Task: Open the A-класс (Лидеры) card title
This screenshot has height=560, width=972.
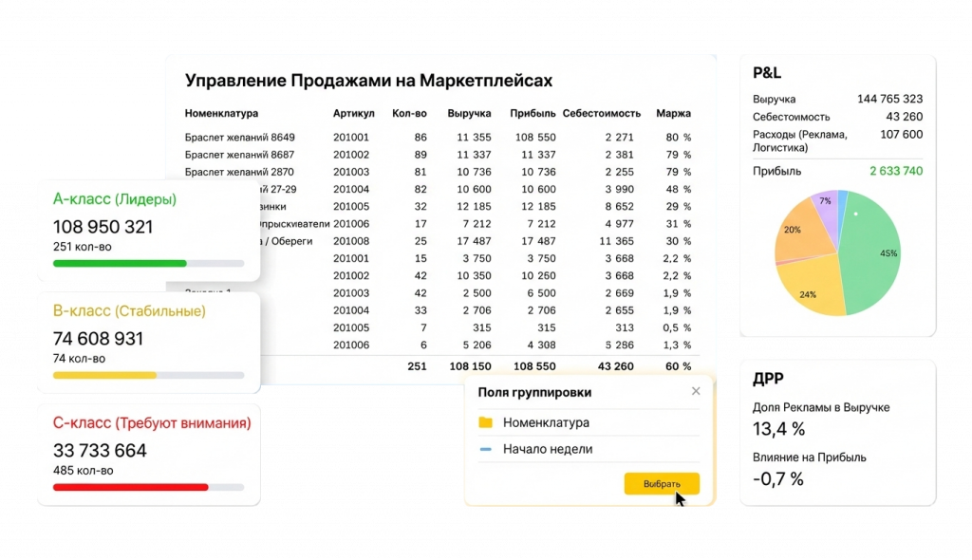Action: coord(115,199)
